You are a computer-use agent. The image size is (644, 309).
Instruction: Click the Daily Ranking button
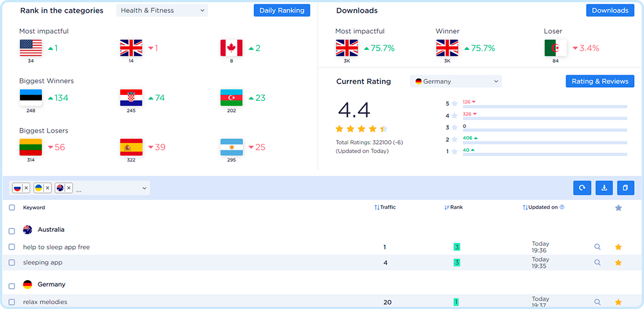[x=282, y=10]
